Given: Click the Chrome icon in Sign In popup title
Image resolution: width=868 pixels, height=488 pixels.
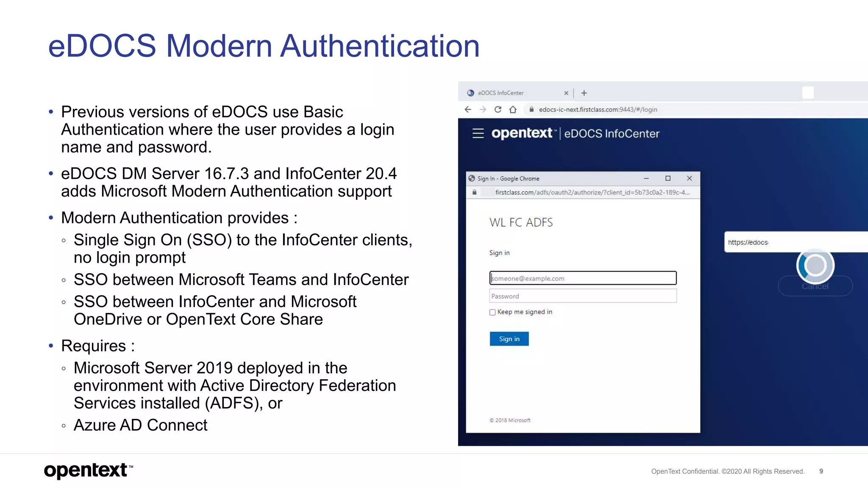Looking at the screenshot, I should pyautogui.click(x=472, y=178).
